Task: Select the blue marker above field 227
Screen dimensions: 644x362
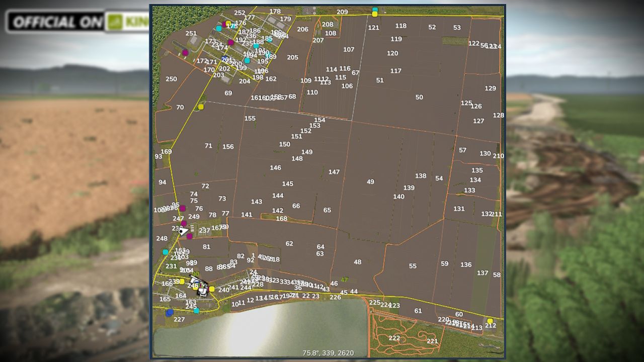Action: point(169,313)
